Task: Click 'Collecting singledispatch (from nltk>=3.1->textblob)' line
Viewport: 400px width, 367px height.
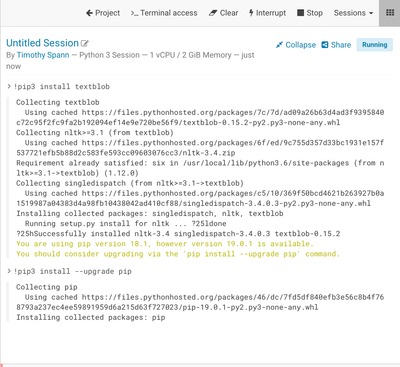Action: (130, 183)
